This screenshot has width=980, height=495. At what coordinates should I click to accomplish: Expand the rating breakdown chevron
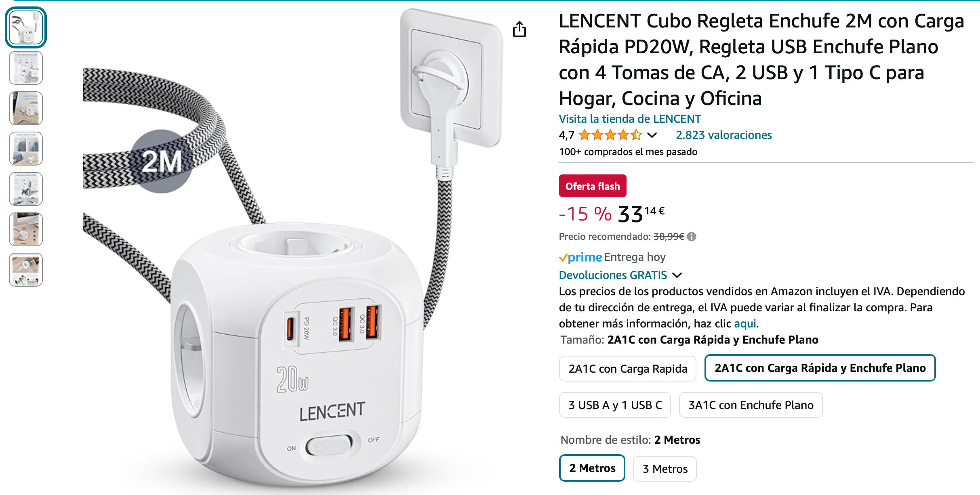(x=652, y=135)
